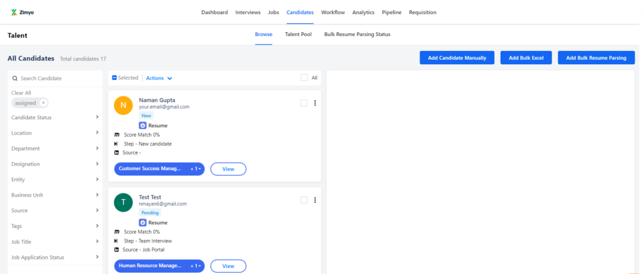This screenshot has height=274, width=644.
Task: Click Add Candidate Manually button
Action: coord(457,58)
